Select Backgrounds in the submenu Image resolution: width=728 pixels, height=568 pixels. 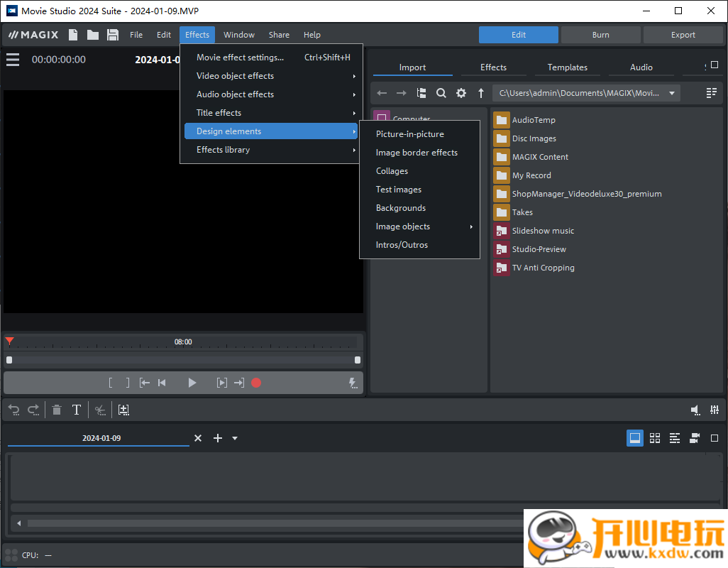point(420,207)
